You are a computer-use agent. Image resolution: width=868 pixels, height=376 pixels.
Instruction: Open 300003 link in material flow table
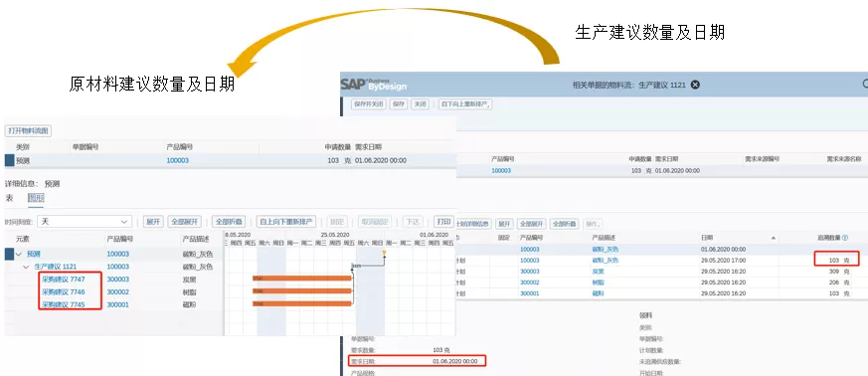click(529, 272)
